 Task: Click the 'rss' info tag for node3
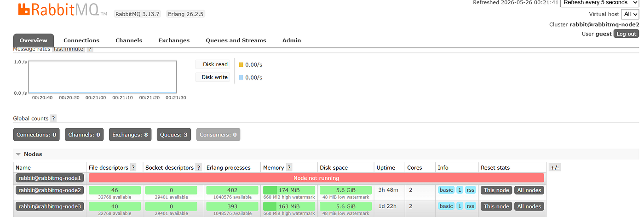point(470,206)
